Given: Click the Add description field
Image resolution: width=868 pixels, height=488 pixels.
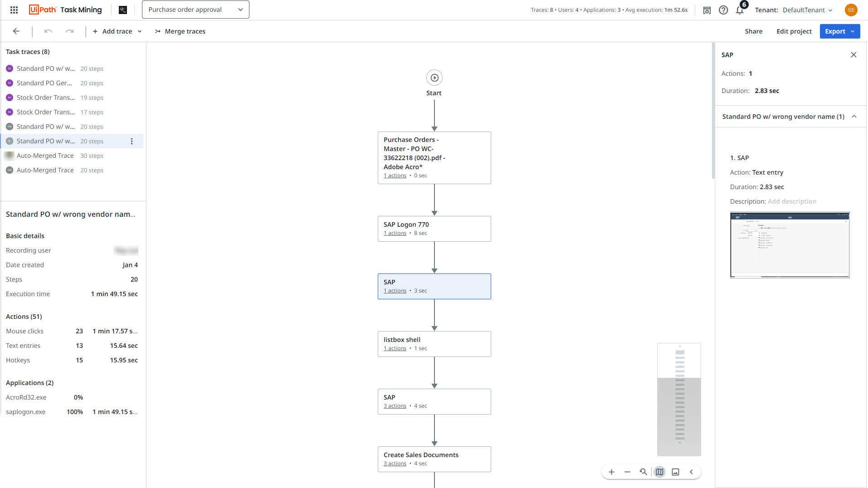Looking at the screenshot, I should (x=792, y=201).
